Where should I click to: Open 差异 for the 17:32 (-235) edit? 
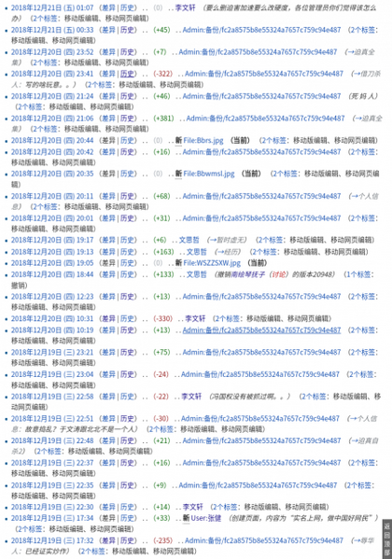[x=108, y=540]
